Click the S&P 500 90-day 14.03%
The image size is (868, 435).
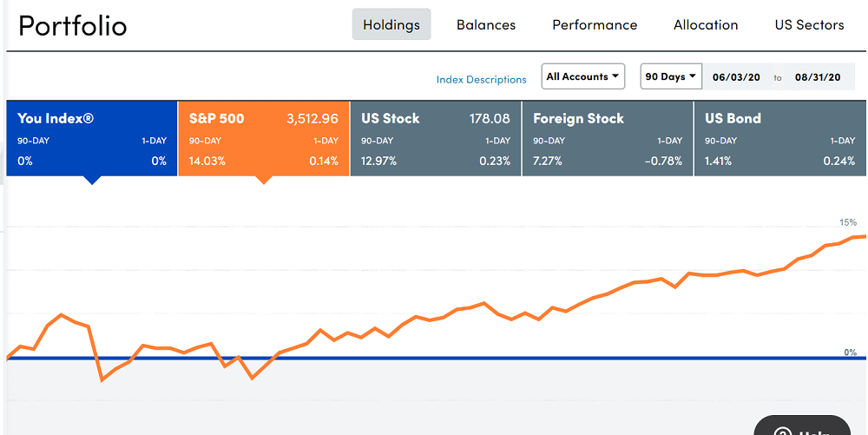(207, 161)
